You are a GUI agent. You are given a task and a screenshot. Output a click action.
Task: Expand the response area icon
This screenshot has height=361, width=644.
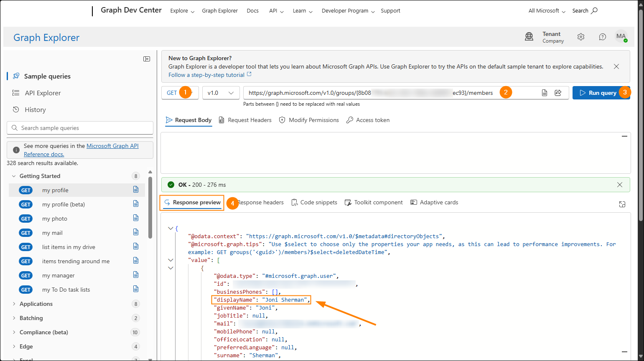(x=622, y=204)
